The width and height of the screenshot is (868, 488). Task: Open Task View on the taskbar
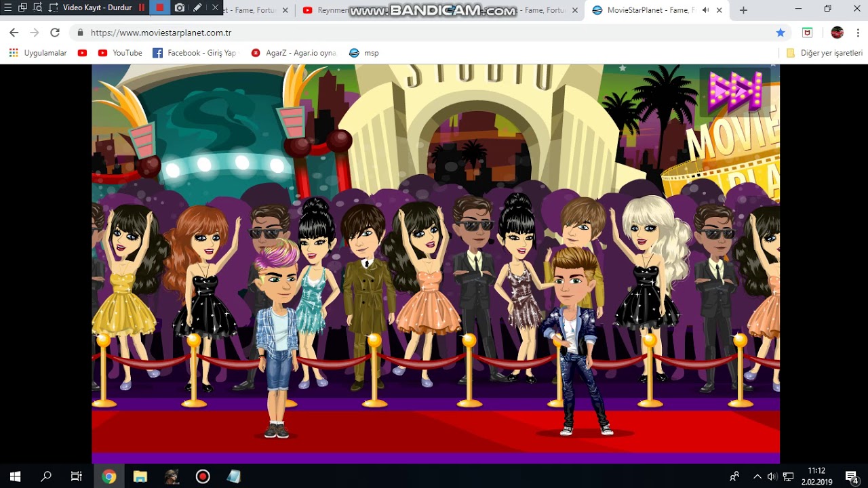click(77, 476)
